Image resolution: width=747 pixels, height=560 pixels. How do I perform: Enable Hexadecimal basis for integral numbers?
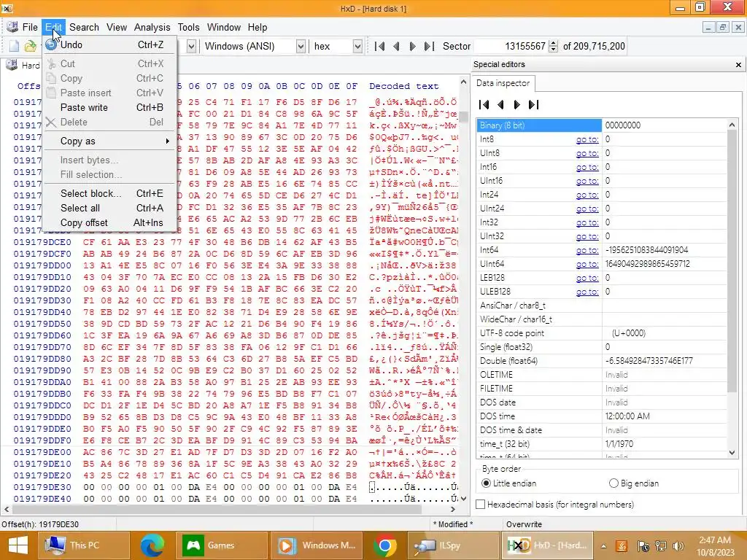(x=555, y=505)
